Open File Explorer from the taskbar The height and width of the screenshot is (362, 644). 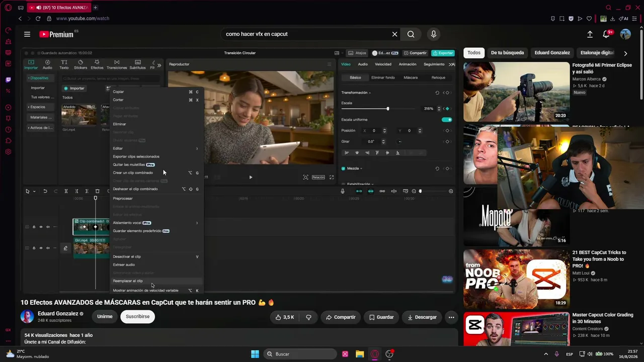pyautogui.click(x=360, y=354)
